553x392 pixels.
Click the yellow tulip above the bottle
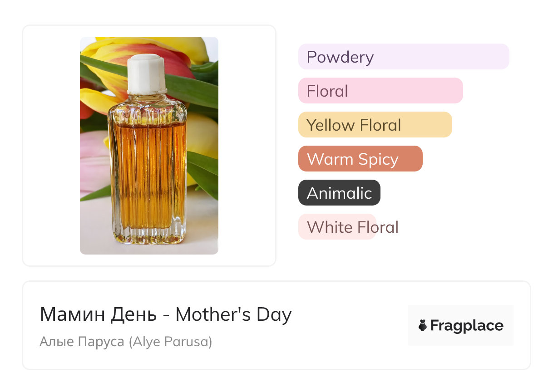(182, 45)
